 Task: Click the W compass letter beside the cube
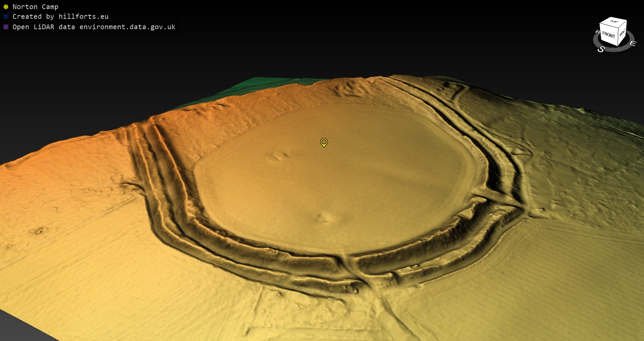pos(597,32)
